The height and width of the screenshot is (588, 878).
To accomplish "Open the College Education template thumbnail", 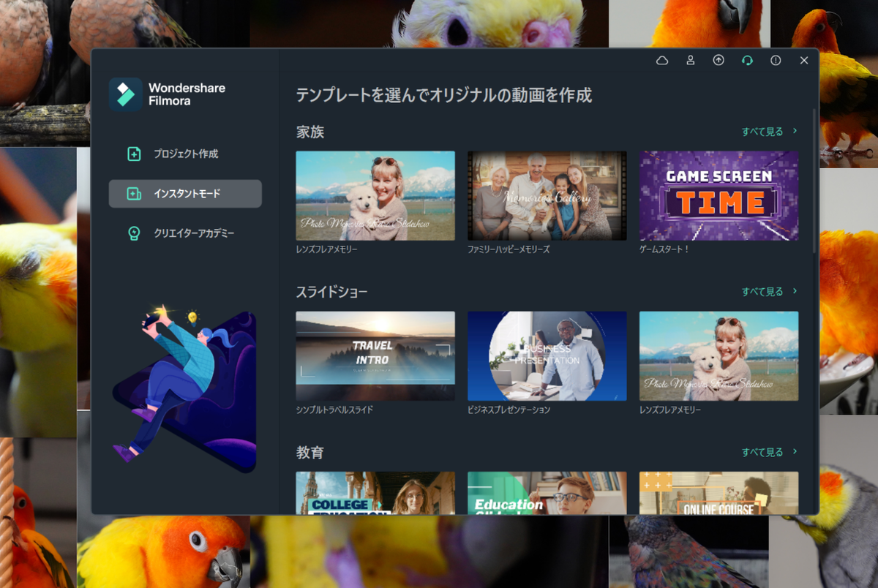I will pos(375,493).
